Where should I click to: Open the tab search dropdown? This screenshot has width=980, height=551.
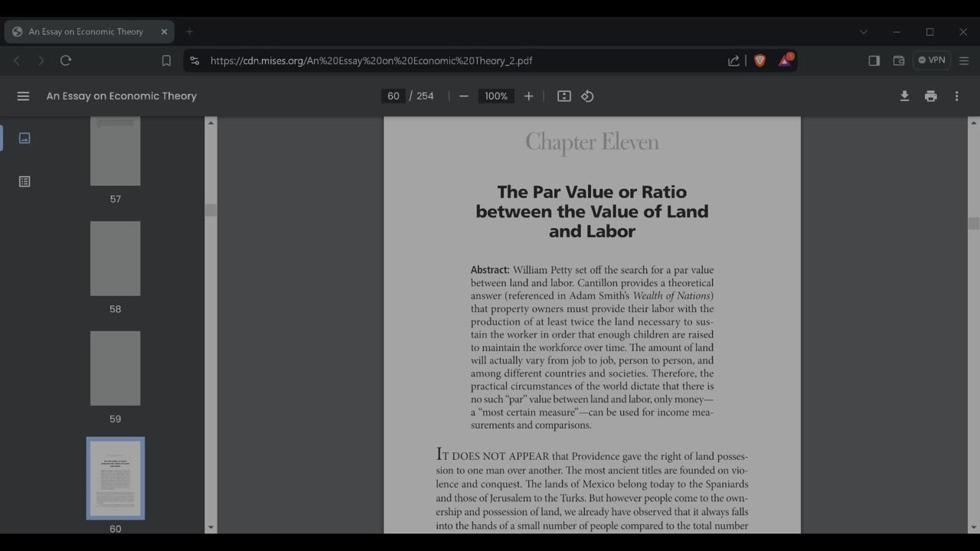[864, 31]
